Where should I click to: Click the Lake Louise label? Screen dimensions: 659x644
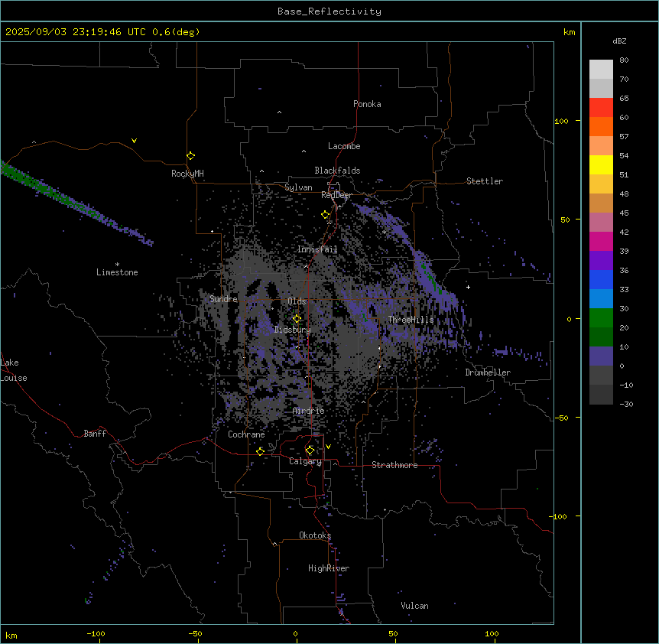pyautogui.click(x=14, y=370)
